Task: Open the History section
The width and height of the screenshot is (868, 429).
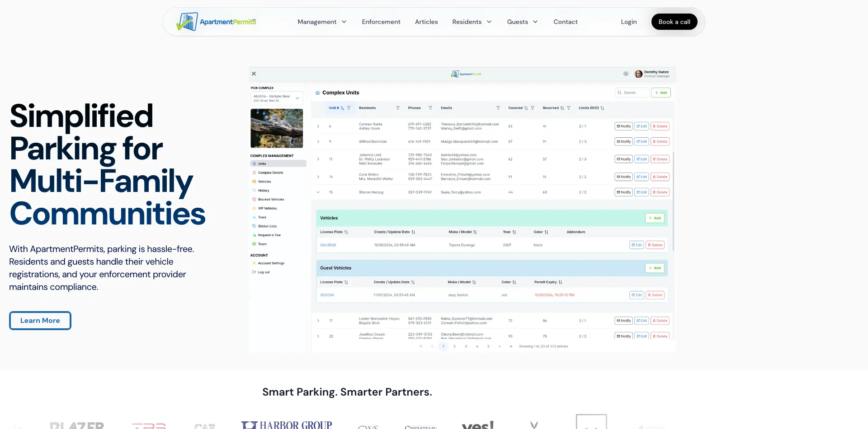Action: tap(263, 190)
